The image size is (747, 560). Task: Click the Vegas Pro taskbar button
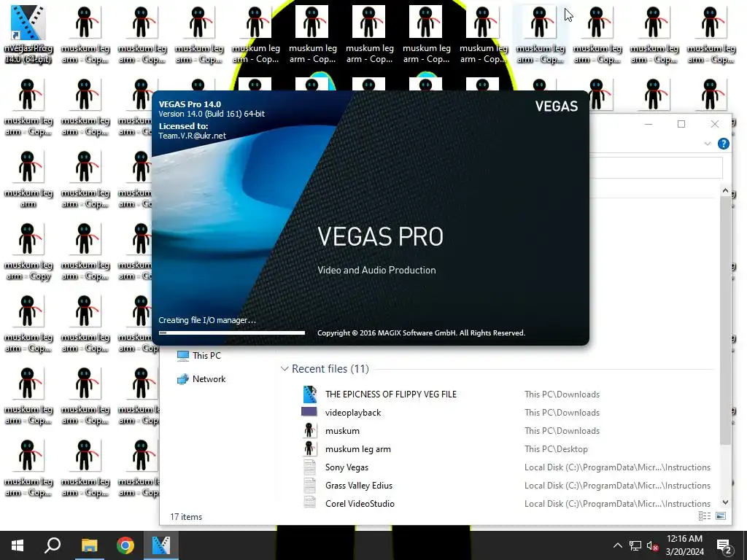[161, 545]
